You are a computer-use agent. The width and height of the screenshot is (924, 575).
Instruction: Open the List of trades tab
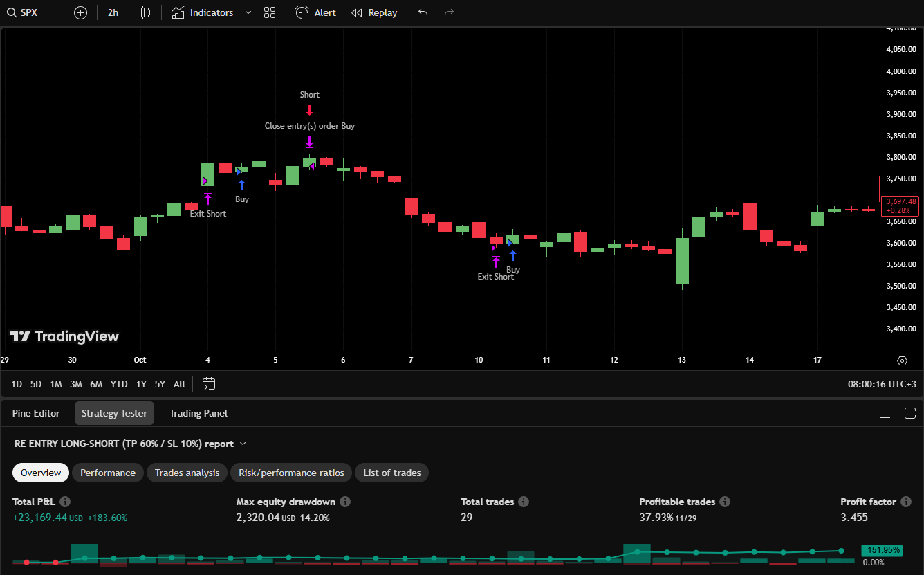391,473
